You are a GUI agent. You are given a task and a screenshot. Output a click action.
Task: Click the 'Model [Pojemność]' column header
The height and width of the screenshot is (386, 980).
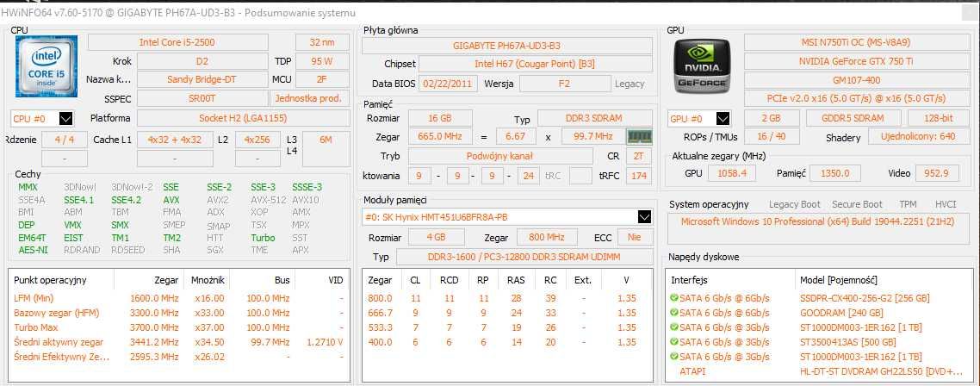(x=838, y=280)
